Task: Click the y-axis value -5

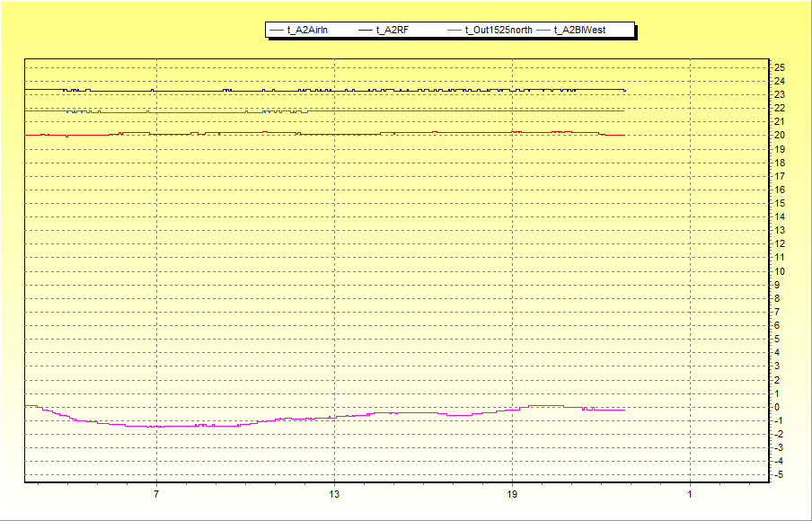Action: (779, 474)
